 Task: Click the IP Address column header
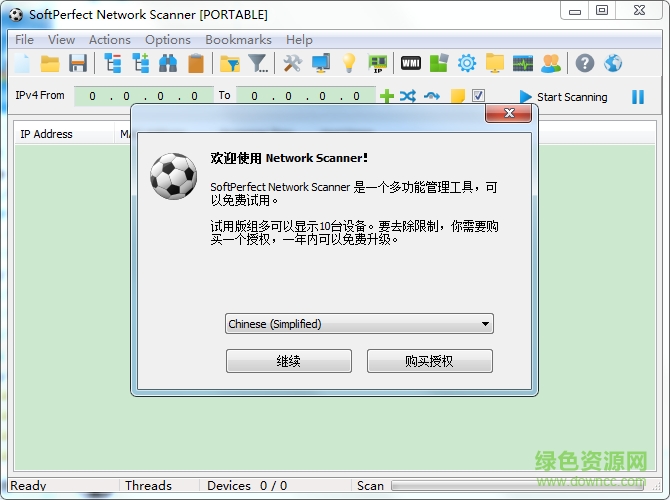[x=64, y=134]
